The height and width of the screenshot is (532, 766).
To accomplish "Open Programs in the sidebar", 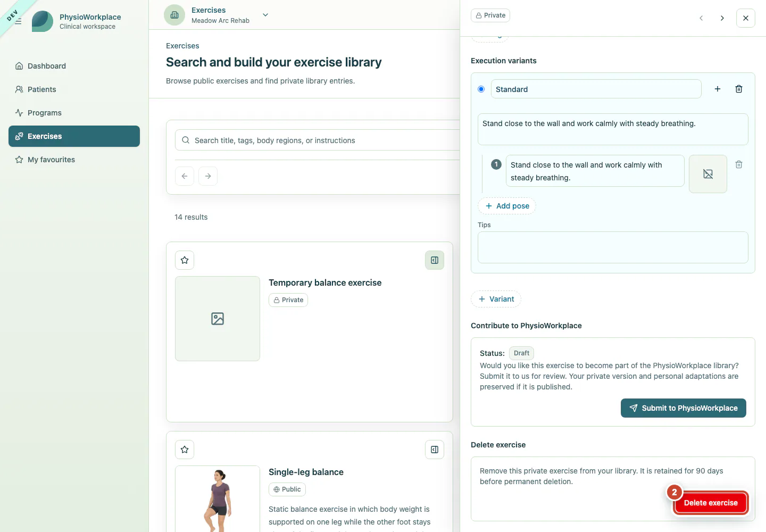I will [x=74, y=113].
